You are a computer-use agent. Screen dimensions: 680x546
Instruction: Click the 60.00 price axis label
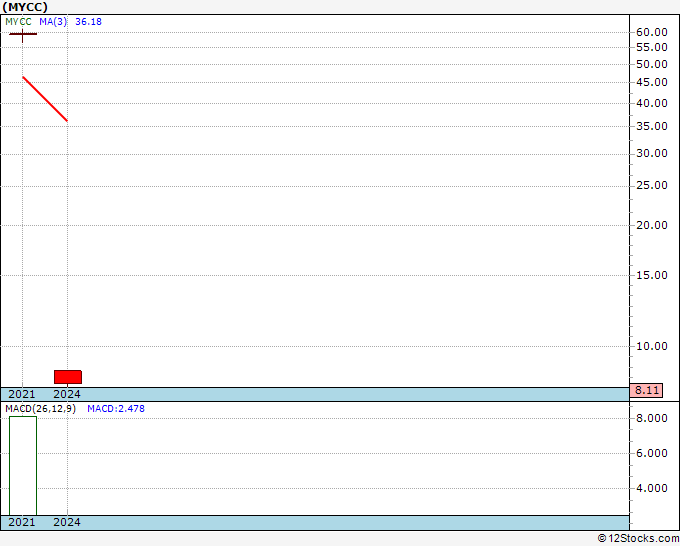click(x=651, y=32)
